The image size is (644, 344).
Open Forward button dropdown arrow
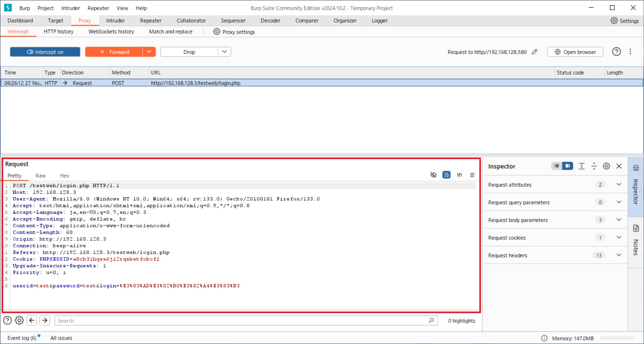(149, 52)
